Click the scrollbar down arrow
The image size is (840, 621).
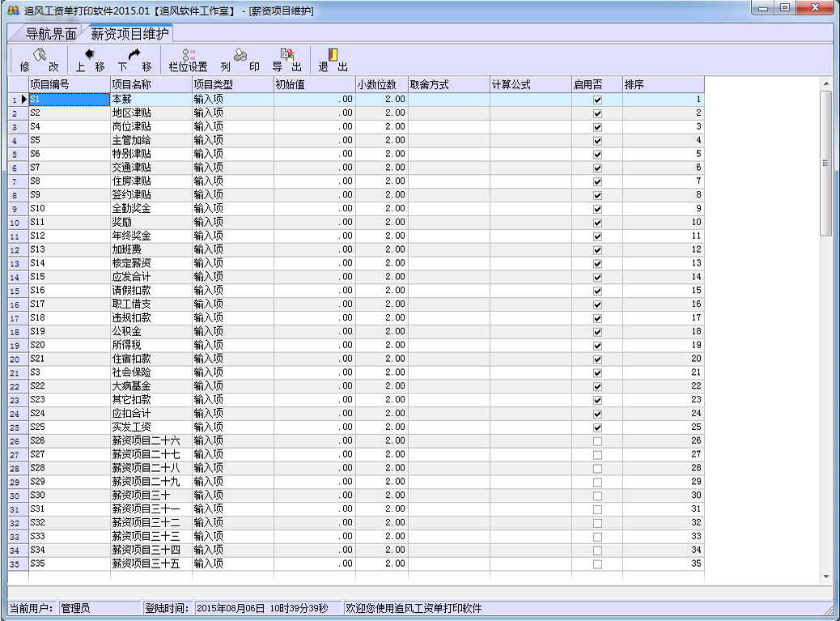point(825,576)
